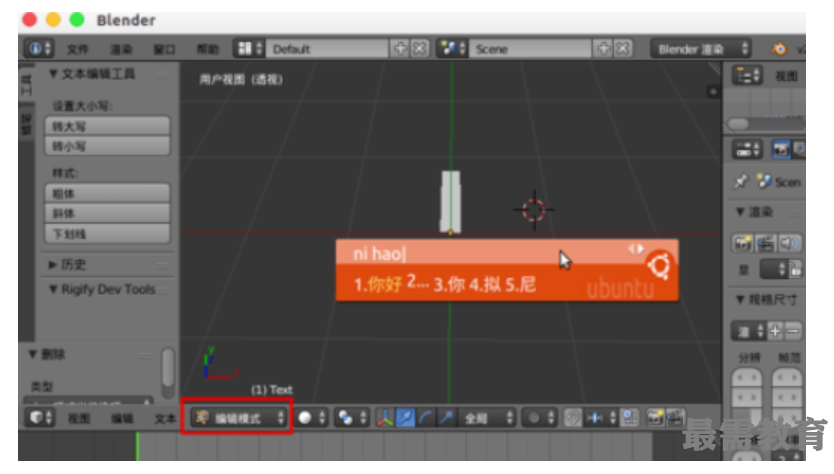Viewport: 834px width, 474px height.
Task: Render OpenGL image from viewport
Action: (x=655, y=418)
